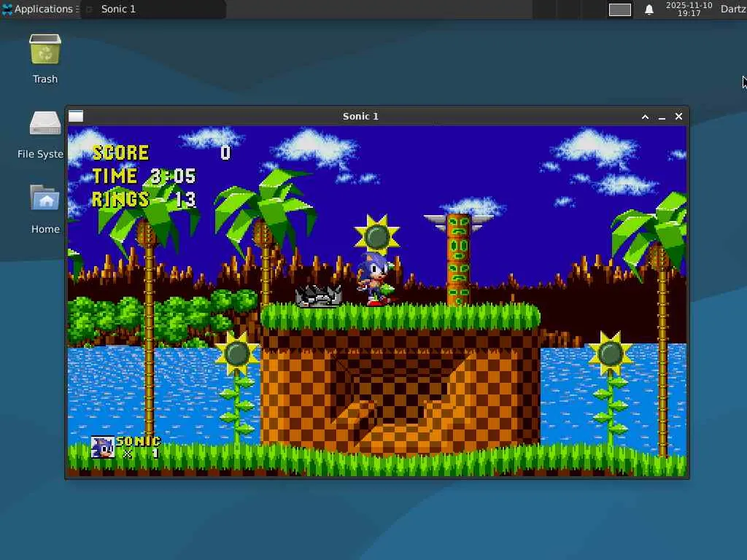Viewport: 747px width, 560px height.
Task: Open the File System desktop icon
Action: pos(42,135)
